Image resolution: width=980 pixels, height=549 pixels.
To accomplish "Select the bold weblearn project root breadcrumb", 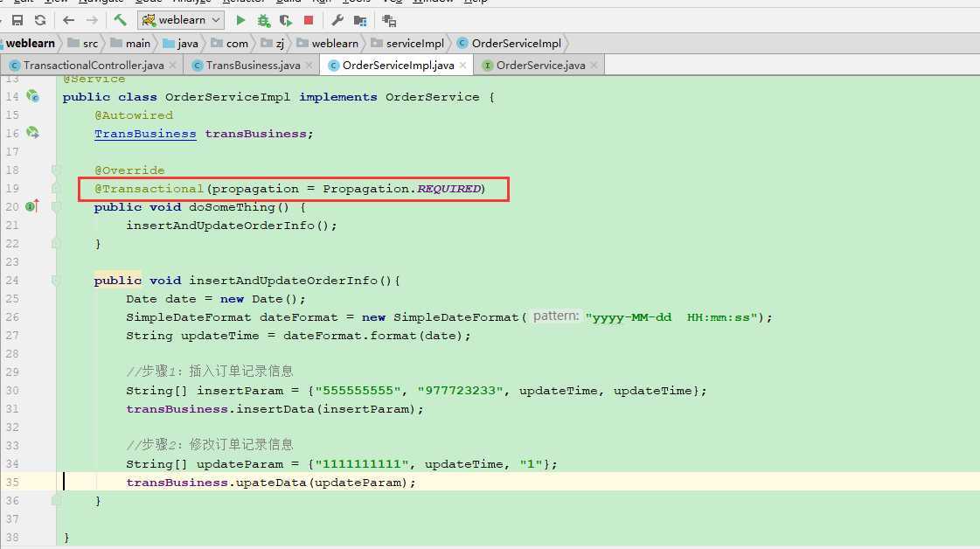I will click(30, 43).
